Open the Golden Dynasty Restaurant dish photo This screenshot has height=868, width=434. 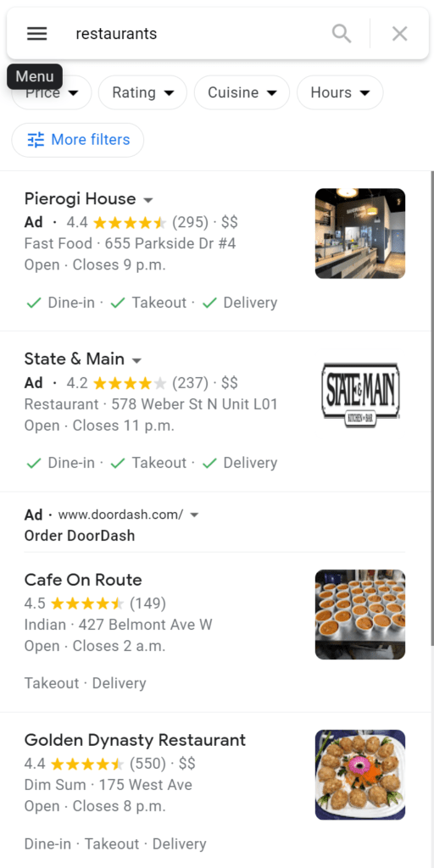360,775
